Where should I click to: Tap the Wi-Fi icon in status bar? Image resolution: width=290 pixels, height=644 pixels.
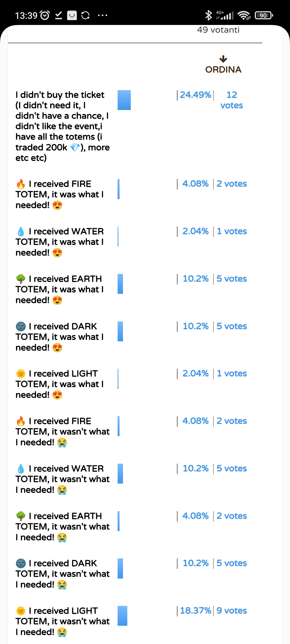[244, 15]
